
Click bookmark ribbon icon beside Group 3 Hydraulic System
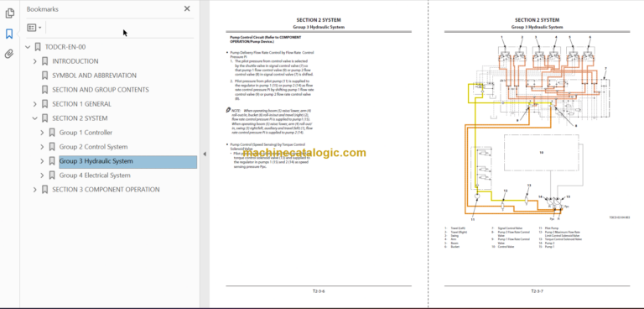(x=52, y=161)
